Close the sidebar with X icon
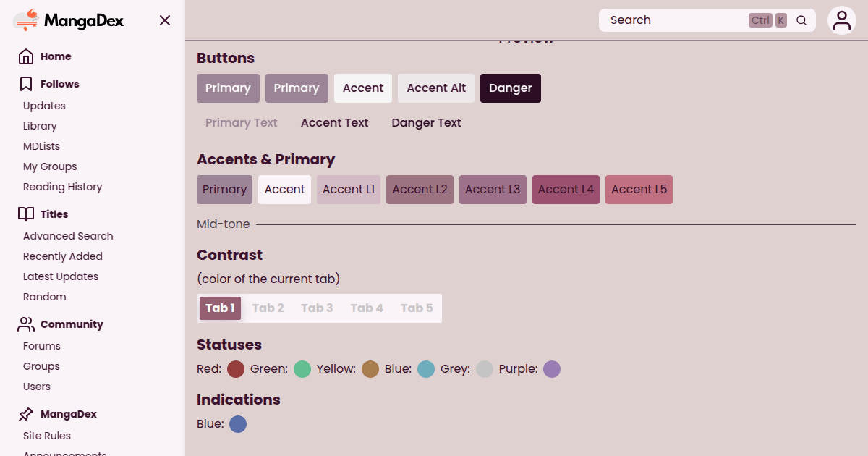 tap(165, 20)
